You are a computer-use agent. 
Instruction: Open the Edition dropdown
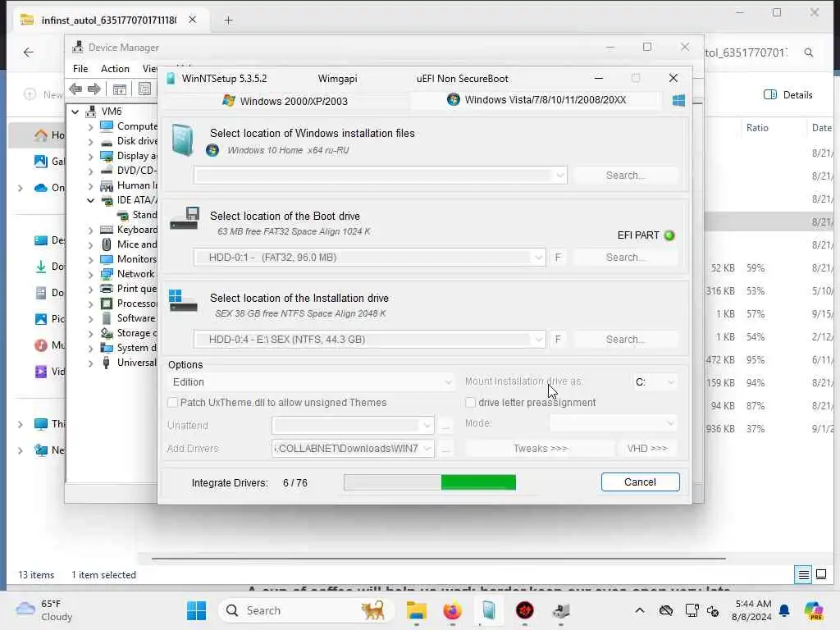click(311, 382)
